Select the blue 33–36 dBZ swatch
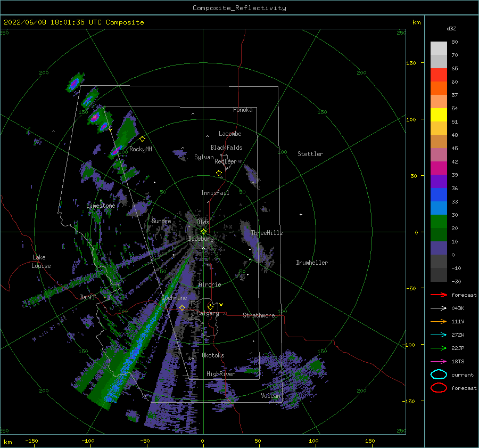Viewport: 479px width, 448px height. click(x=439, y=195)
